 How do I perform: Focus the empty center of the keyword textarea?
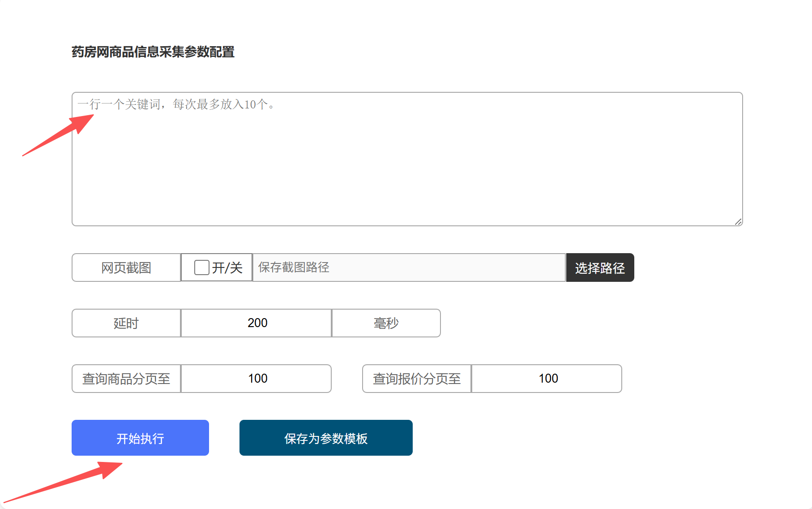(407, 166)
